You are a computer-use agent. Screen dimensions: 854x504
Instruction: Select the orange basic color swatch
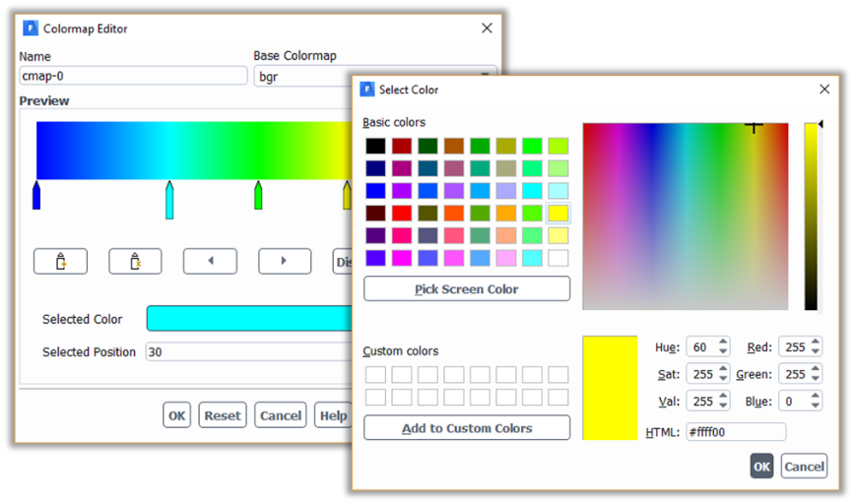(x=506, y=213)
